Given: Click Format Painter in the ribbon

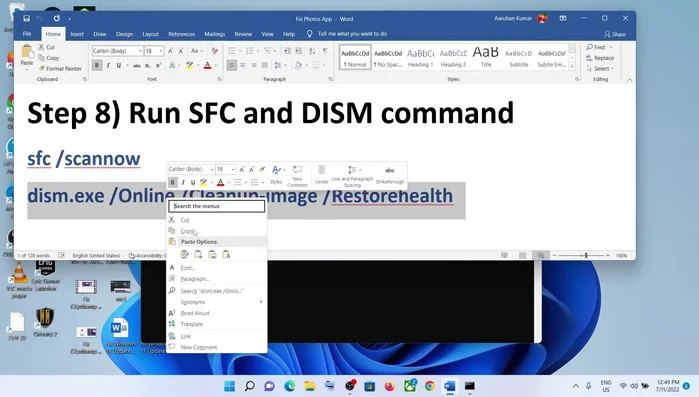Looking at the screenshot, I should (60, 69).
